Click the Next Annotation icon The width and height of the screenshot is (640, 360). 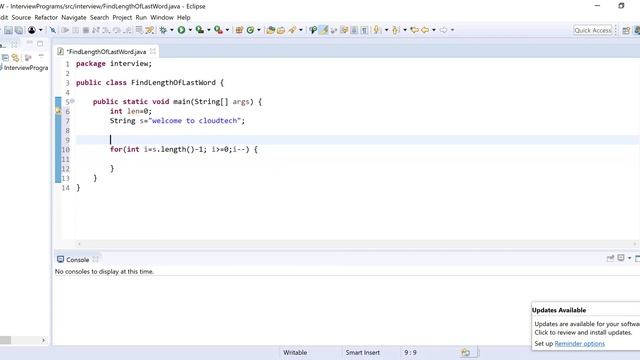pyautogui.click(x=377, y=30)
